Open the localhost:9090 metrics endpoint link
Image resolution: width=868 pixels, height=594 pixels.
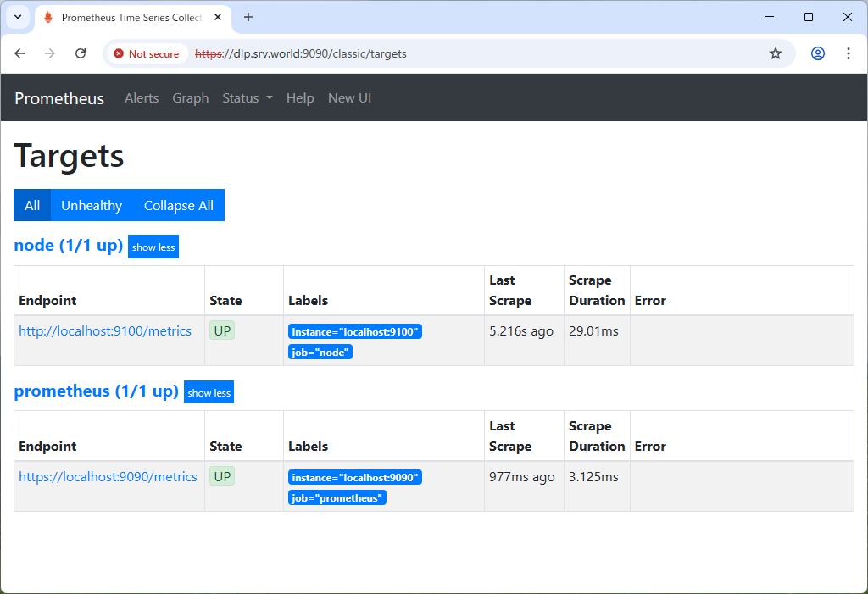click(108, 477)
